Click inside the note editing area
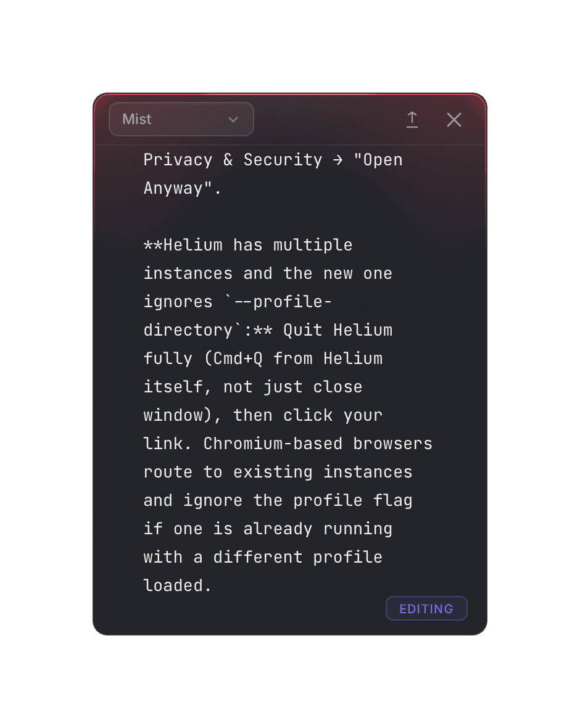The width and height of the screenshot is (580, 728). (290, 383)
